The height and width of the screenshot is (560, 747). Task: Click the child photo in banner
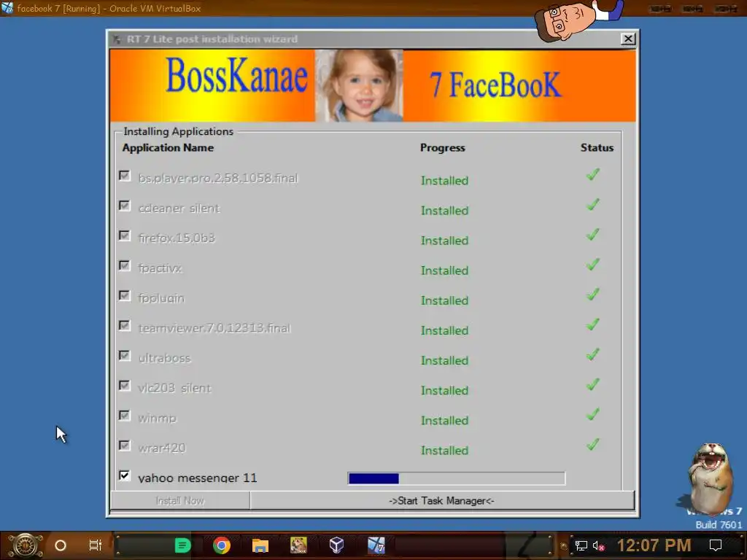(359, 86)
